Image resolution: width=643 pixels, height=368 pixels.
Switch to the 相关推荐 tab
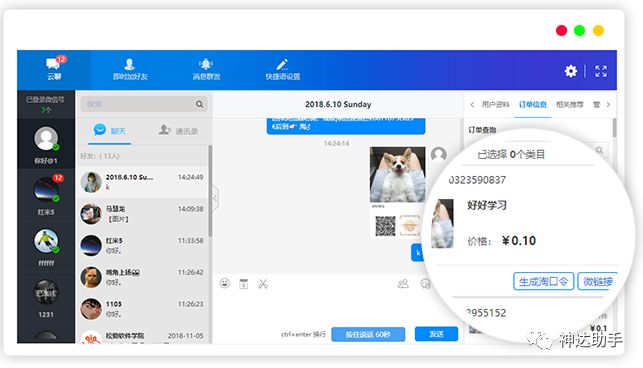click(x=570, y=105)
